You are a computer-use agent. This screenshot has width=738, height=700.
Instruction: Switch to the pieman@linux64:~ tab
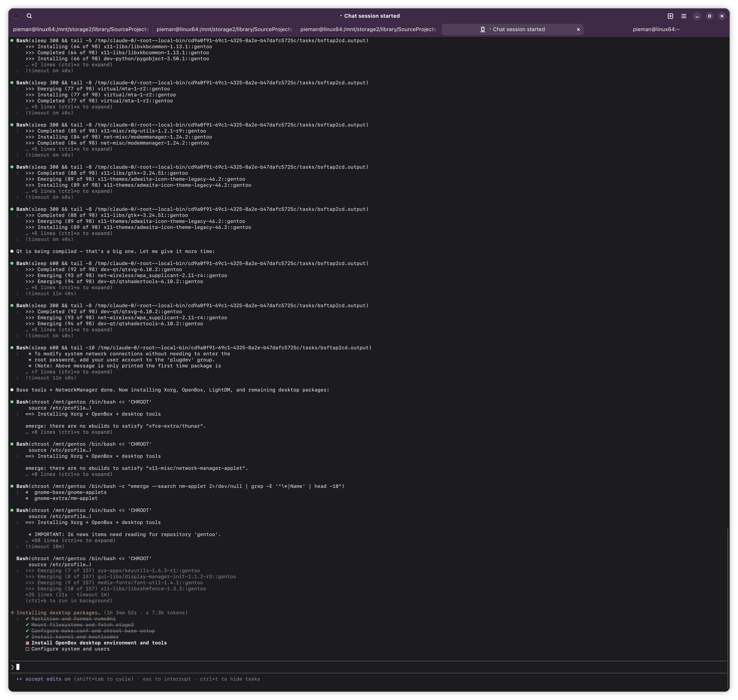656,29
